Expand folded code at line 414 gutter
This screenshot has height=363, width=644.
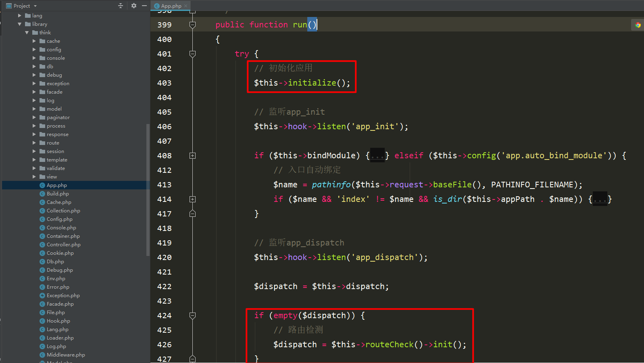click(193, 199)
